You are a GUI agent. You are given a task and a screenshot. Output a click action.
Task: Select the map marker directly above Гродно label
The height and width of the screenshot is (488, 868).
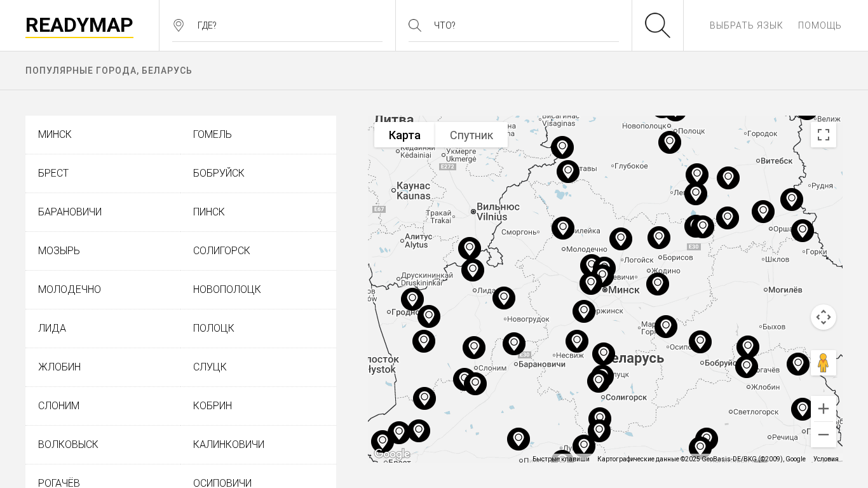(x=412, y=299)
